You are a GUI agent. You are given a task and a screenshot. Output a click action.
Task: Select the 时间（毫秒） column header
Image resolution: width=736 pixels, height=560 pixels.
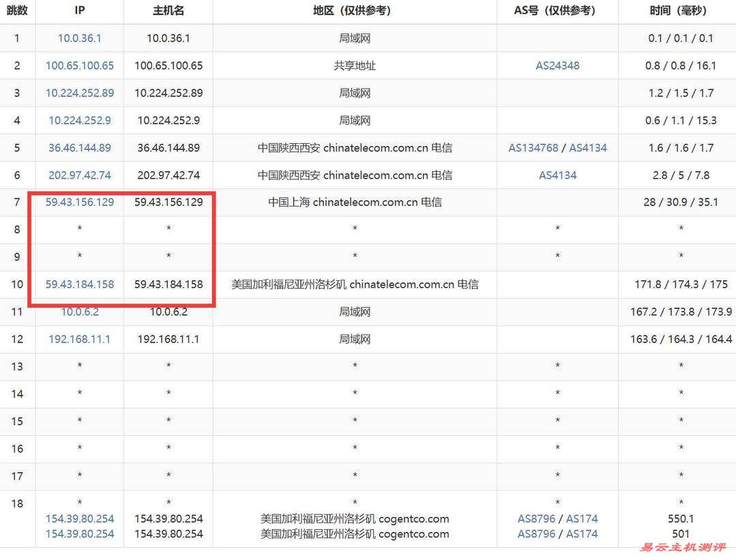(677, 11)
